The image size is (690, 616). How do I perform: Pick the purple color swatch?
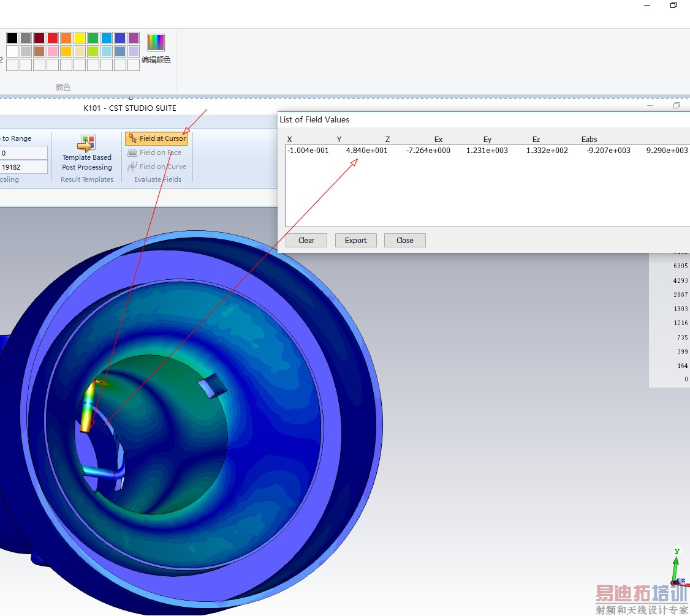tap(134, 38)
